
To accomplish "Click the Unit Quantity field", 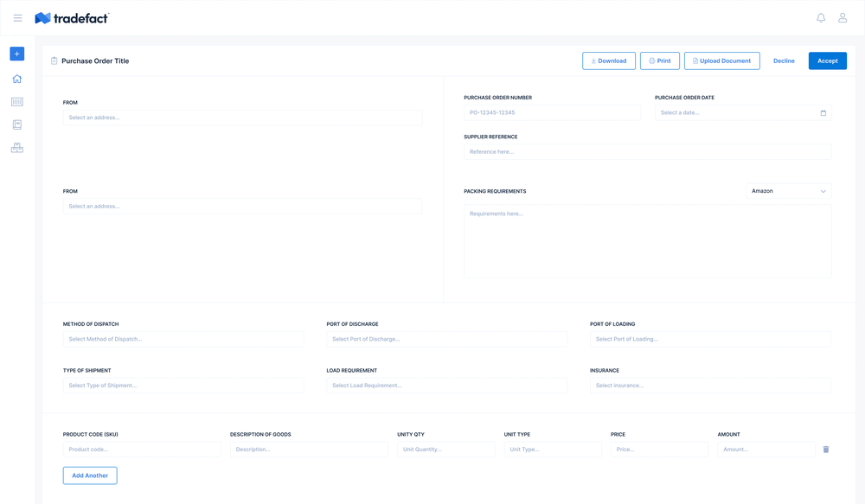I will click(445, 450).
